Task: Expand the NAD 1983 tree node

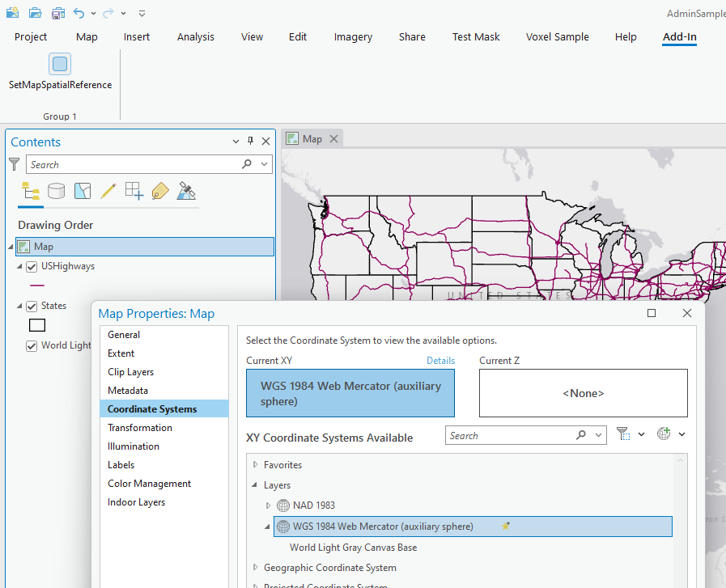Action: [269, 506]
